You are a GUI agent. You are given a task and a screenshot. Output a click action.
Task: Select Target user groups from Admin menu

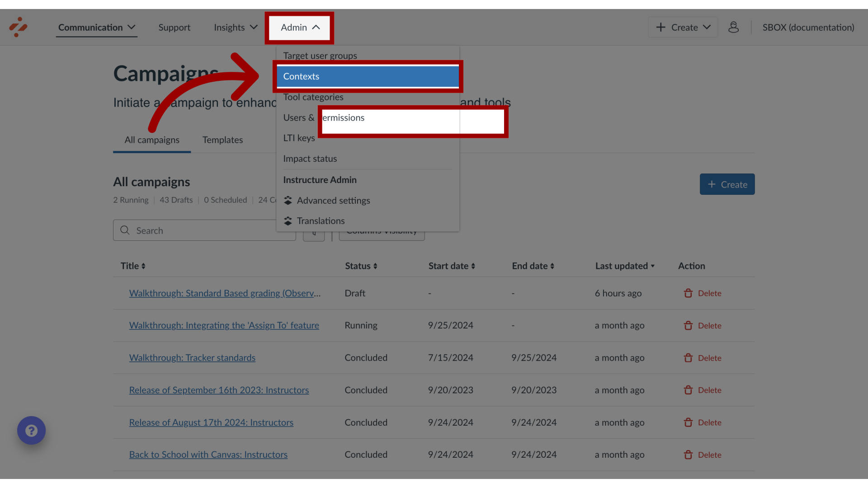click(368, 56)
